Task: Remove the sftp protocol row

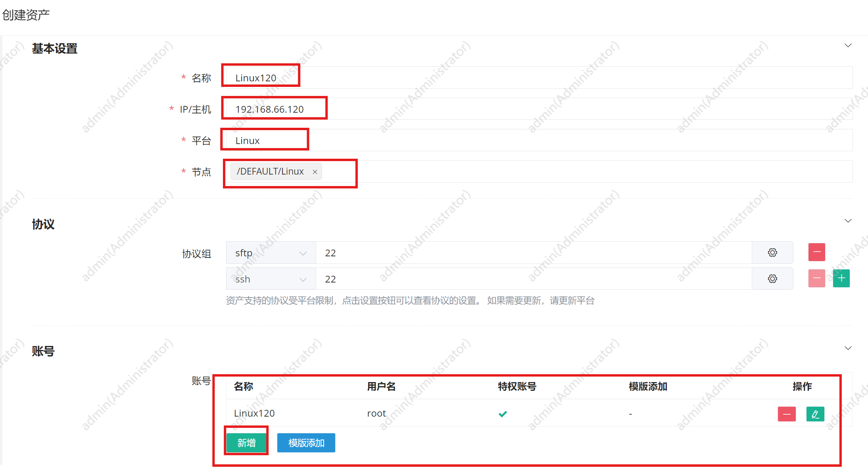Action: click(x=816, y=252)
